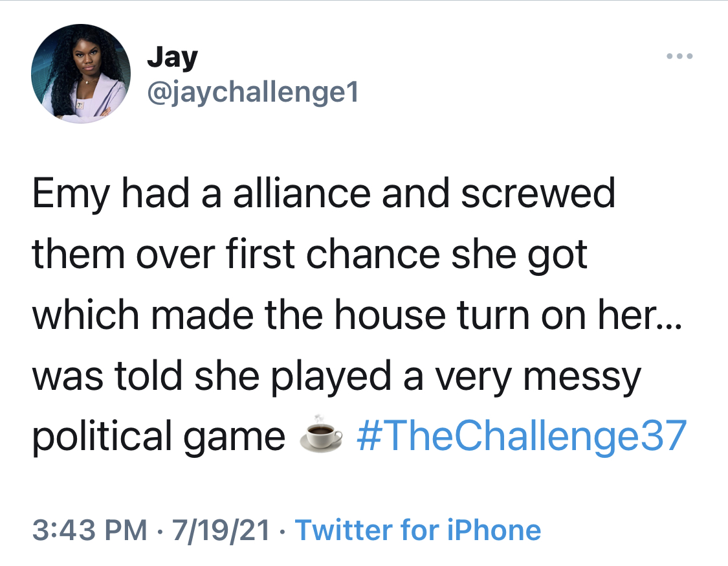Click the word alliance in the tweet

[x=302, y=194]
